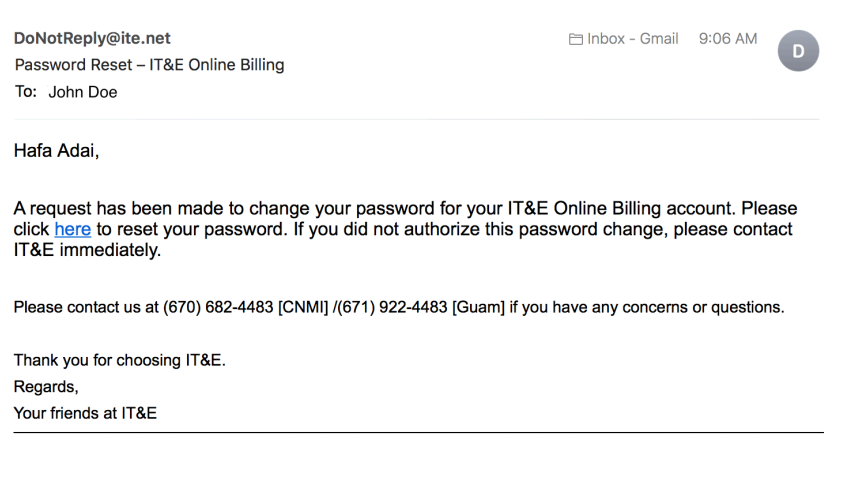
Task: Click the 9:06 AM timestamp
Action: [x=728, y=39]
